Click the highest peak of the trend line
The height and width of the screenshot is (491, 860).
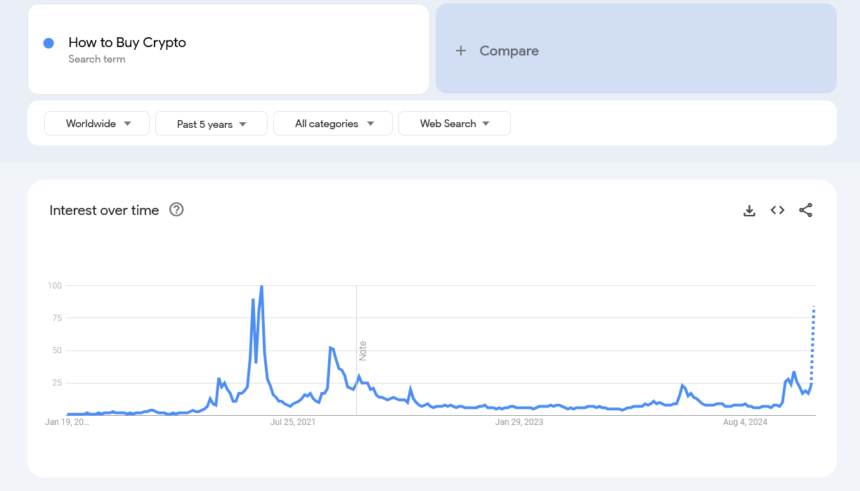coord(262,287)
